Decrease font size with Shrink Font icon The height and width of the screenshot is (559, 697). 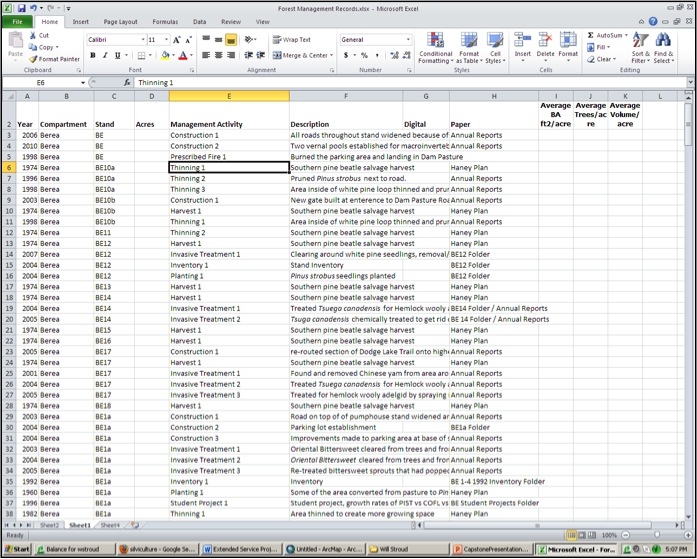188,40
